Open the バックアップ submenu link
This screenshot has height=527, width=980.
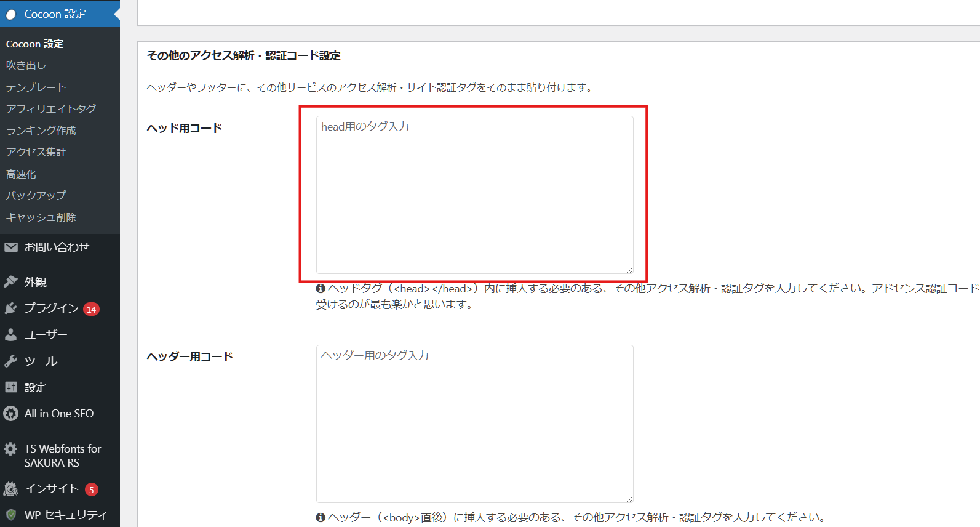36,196
